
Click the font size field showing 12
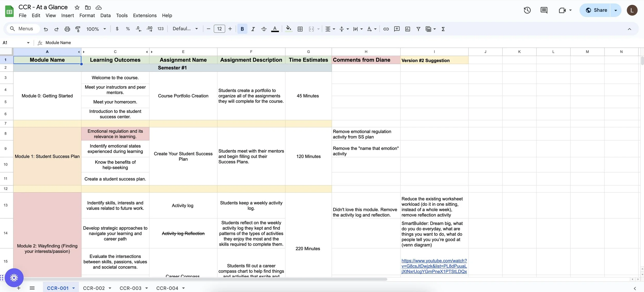click(x=219, y=29)
